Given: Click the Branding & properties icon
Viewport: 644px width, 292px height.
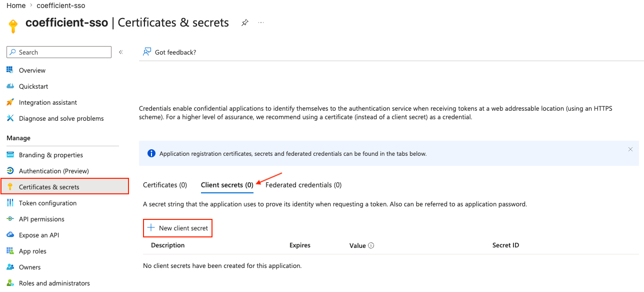Looking at the screenshot, I should pos(10,155).
